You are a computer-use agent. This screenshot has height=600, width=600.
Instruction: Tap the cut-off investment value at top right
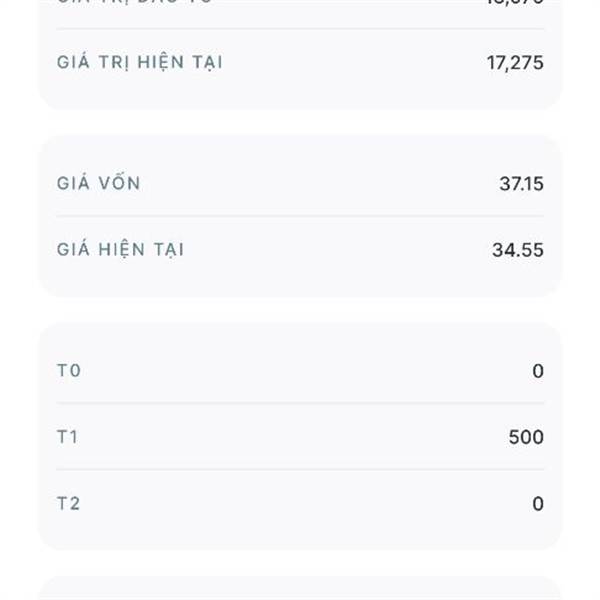515,2
